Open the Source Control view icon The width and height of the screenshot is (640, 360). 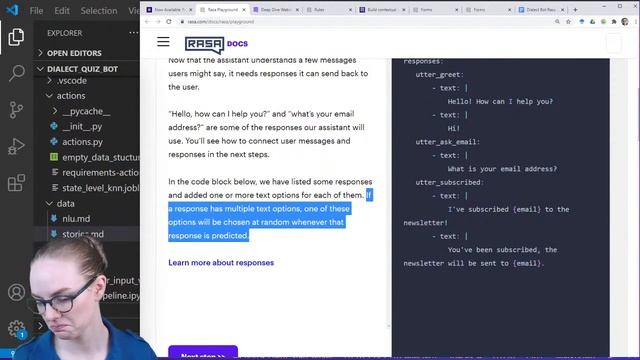[16, 110]
